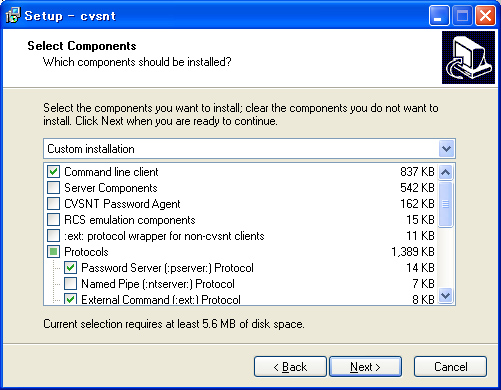The width and height of the screenshot is (501, 390).
Task: Open the Custom installation dropdown arrow
Action: [446, 149]
